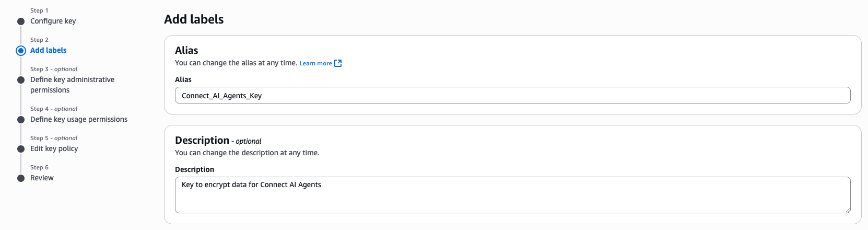Focus the Description text area
Viewport: 868px width, 230px height.
(x=512, y=195)
